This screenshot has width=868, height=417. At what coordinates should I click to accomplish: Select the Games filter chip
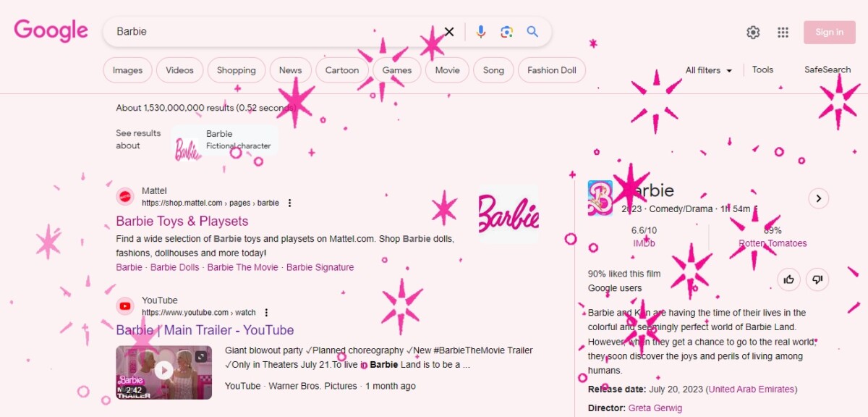coord(397,70)
